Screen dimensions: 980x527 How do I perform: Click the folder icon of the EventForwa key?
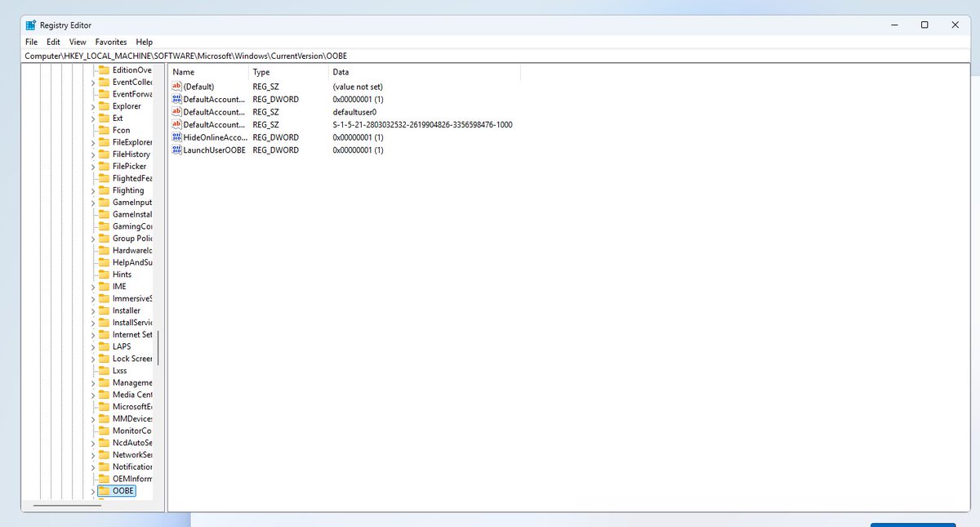coord(104,94)
